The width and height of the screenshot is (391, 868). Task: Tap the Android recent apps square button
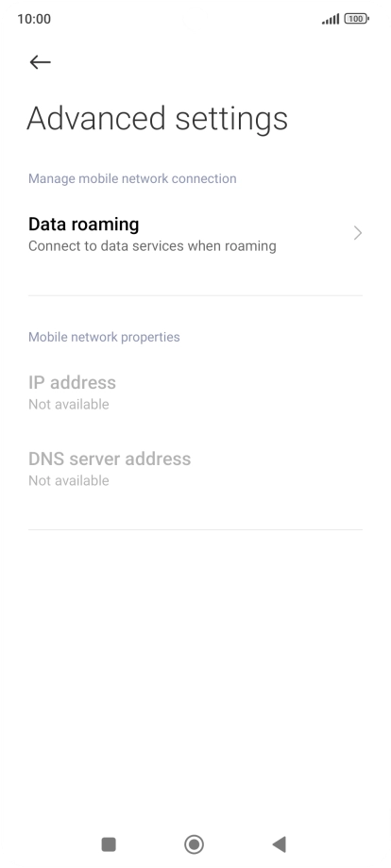coord(109,844)
